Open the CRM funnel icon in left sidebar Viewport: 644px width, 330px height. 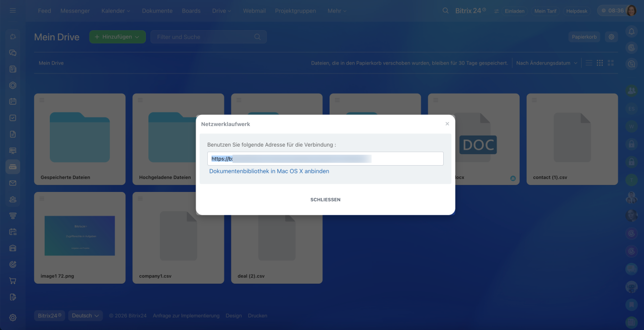coord(13,216)
